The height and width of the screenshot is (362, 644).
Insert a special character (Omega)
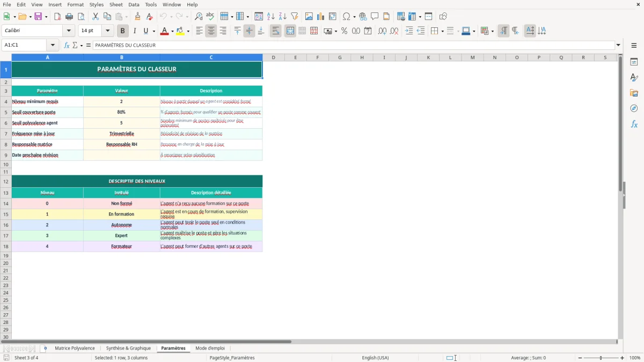346,17
